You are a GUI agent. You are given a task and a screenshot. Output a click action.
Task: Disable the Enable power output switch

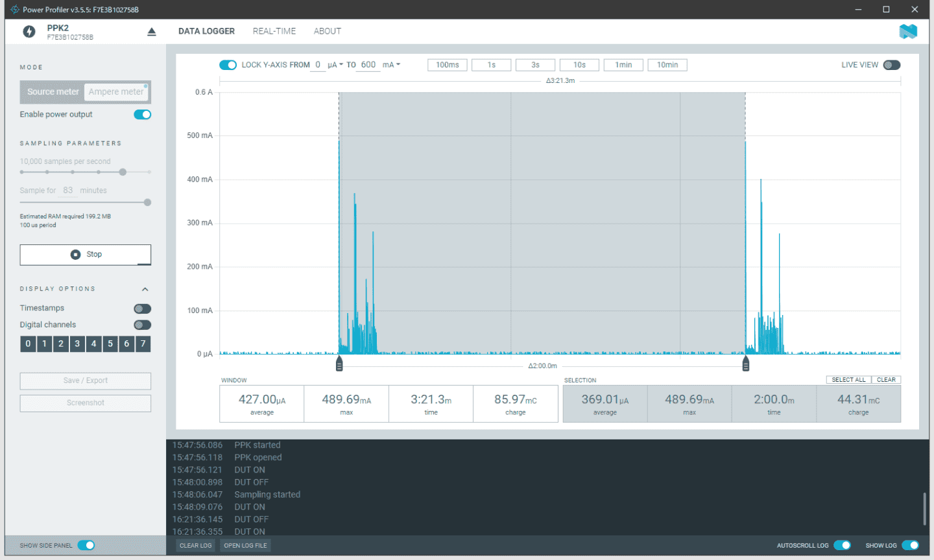tap(142, 115)
